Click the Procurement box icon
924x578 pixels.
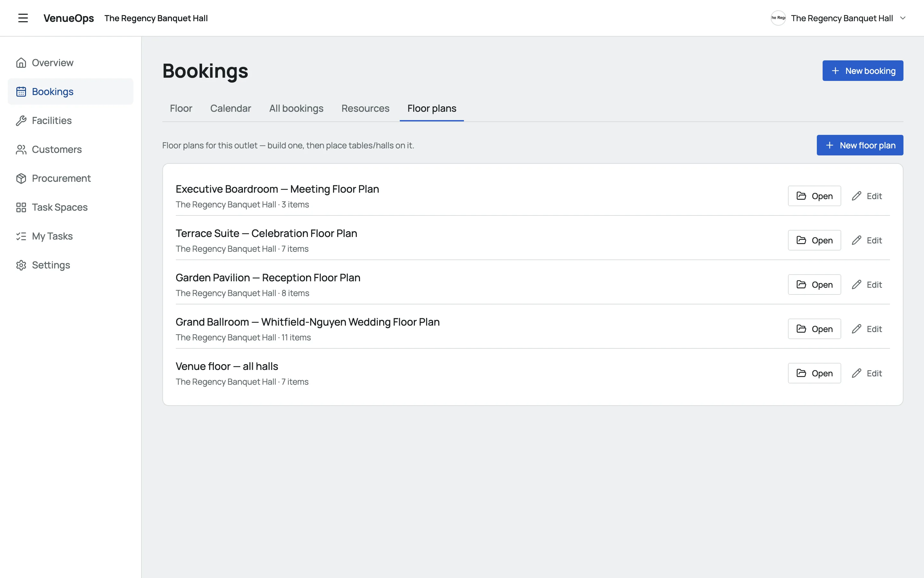21,179
